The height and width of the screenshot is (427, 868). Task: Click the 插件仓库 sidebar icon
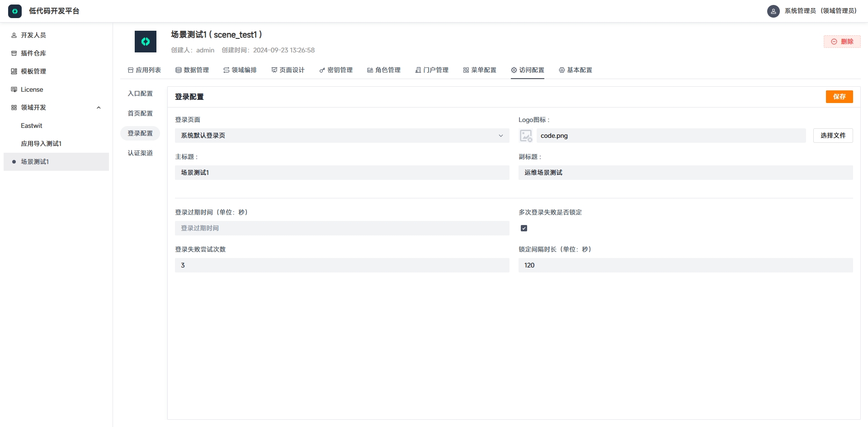14,53
